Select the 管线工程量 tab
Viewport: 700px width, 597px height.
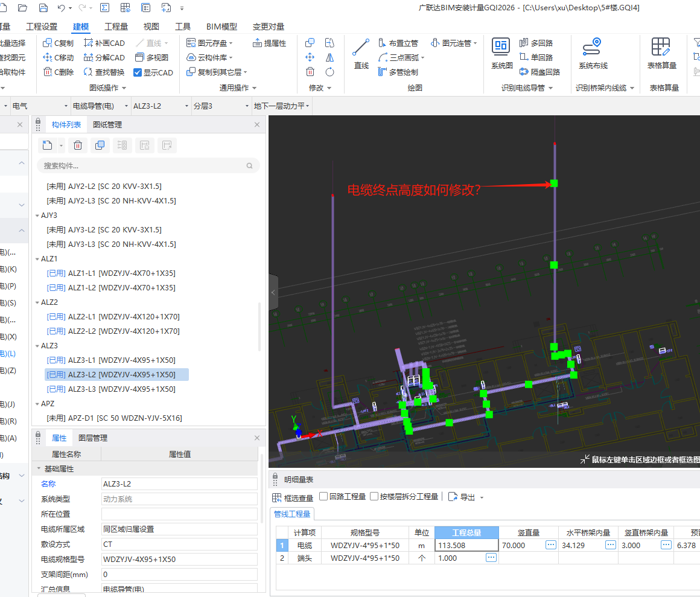(292, 514)
